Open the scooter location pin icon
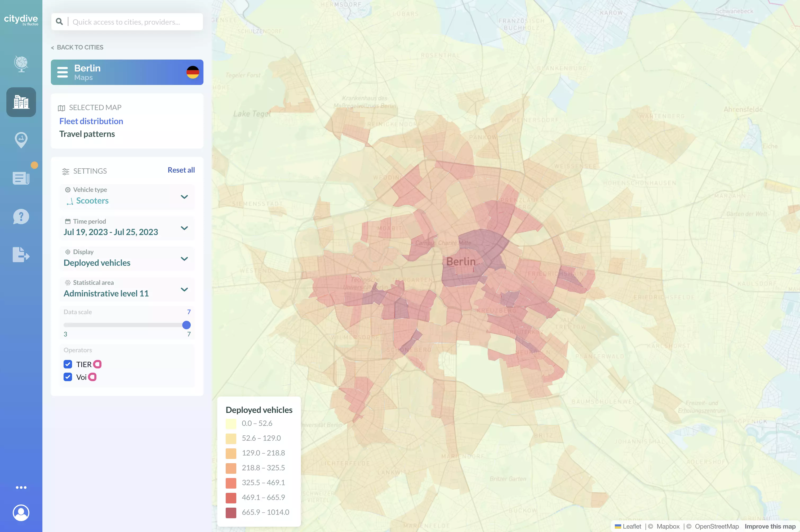This screenshot has width=800, height=532. click(x=21, y=140)
